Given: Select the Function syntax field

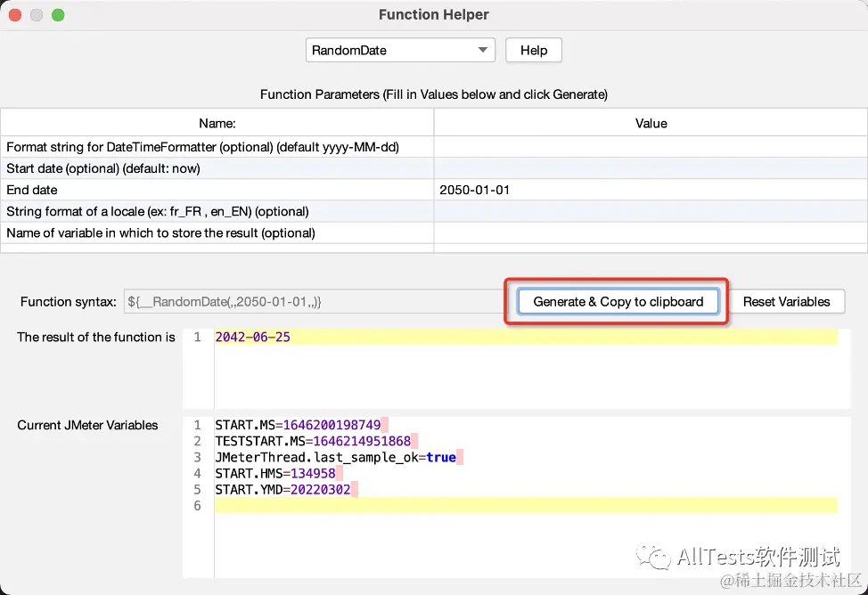Looking at the screenshot, I should [x=315, y=302].
